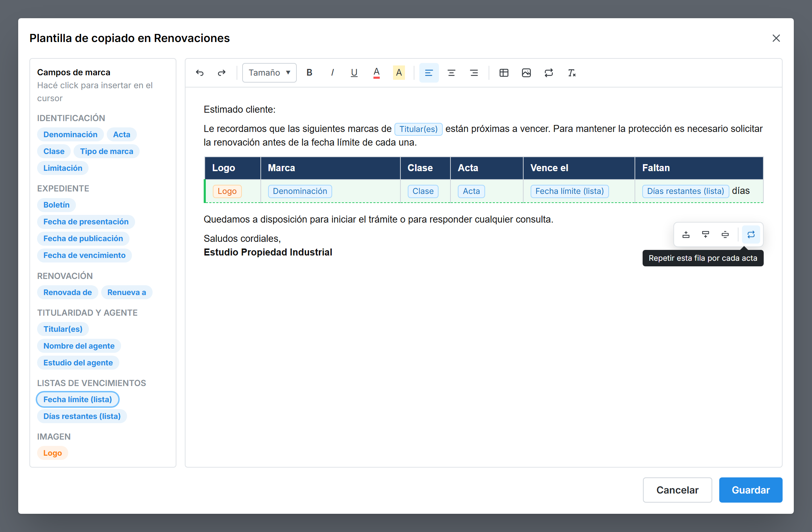Insert row below in table popup
This screenshot has height=532, width=812.
pos(706,234)
